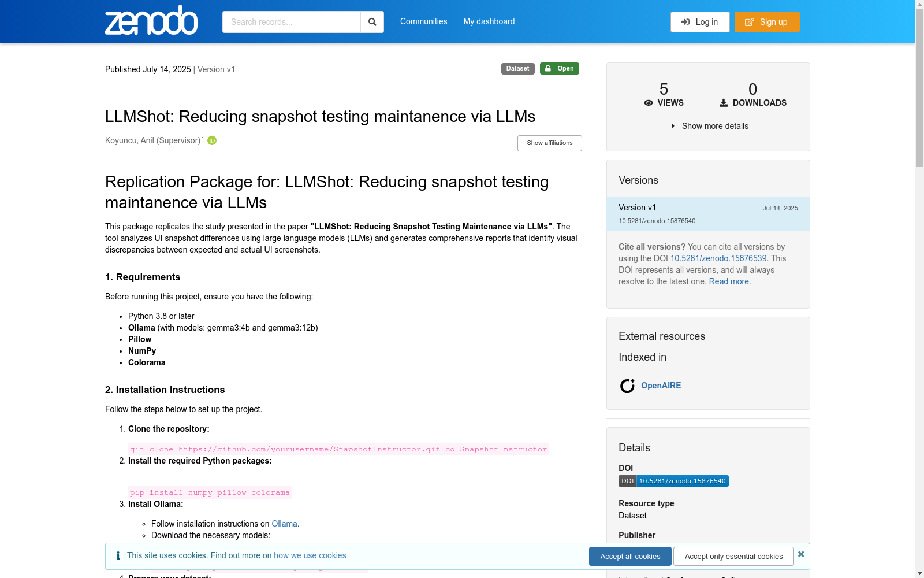This screenshot has height=578, width=924.
Task: Click the OpenAIRE logo icon
Action: [x=627, y=386]
